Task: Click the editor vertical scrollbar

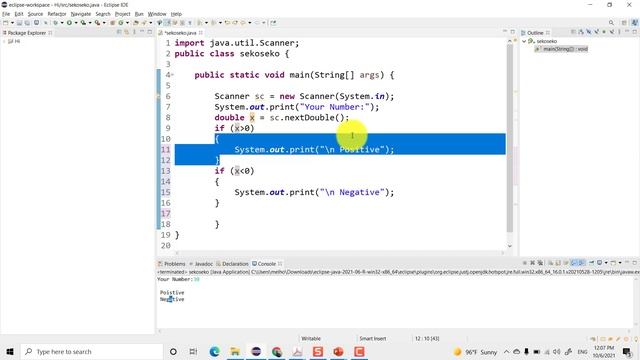Action: click(x=510, y=137)
